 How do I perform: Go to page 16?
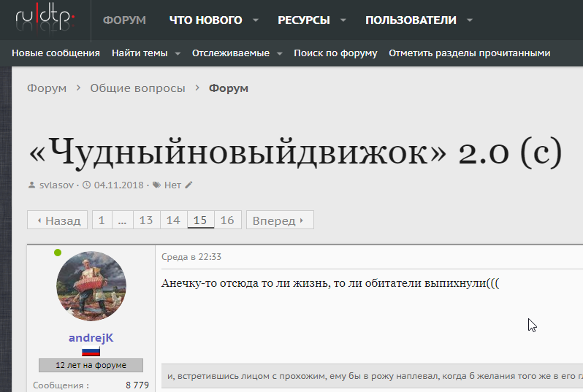coord(227,220)
